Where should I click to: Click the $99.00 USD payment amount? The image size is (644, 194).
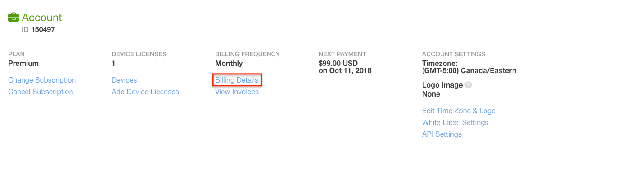(338, 63)
